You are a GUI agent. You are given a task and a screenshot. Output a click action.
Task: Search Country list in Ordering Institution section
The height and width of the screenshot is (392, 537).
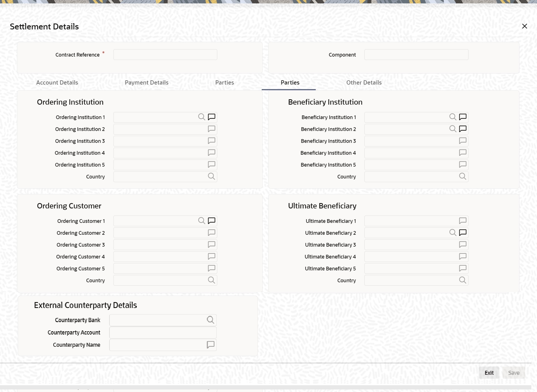click(x=211, y=176)
